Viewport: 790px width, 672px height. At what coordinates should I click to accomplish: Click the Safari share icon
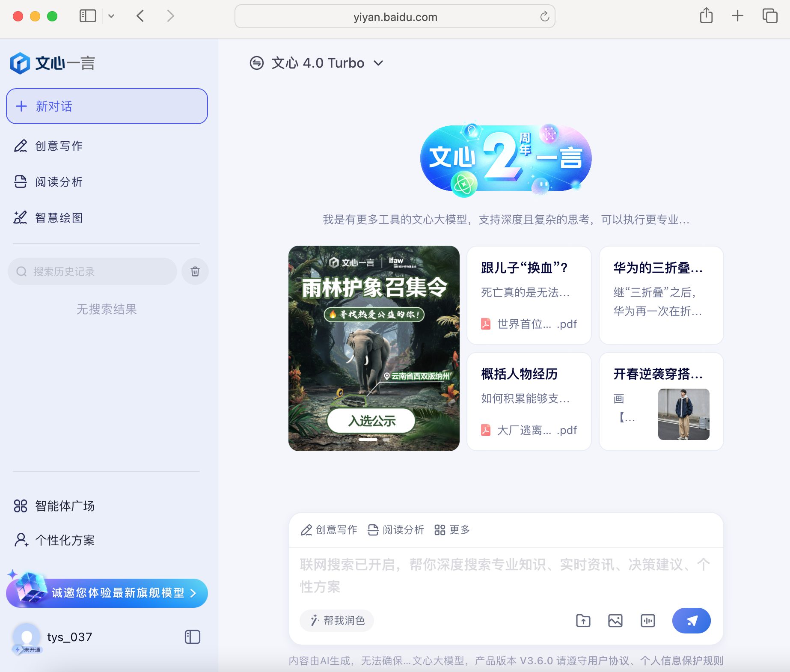[706, 16]
